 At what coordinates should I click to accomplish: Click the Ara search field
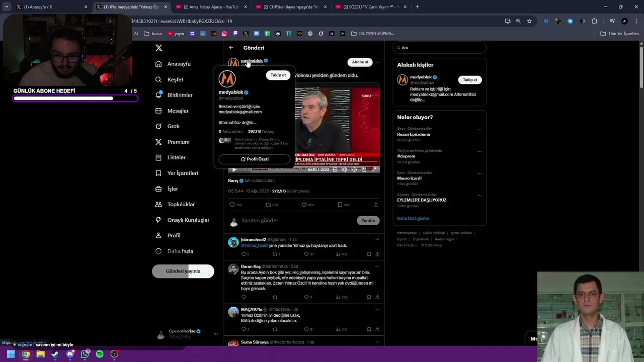[x=439, y=48]
